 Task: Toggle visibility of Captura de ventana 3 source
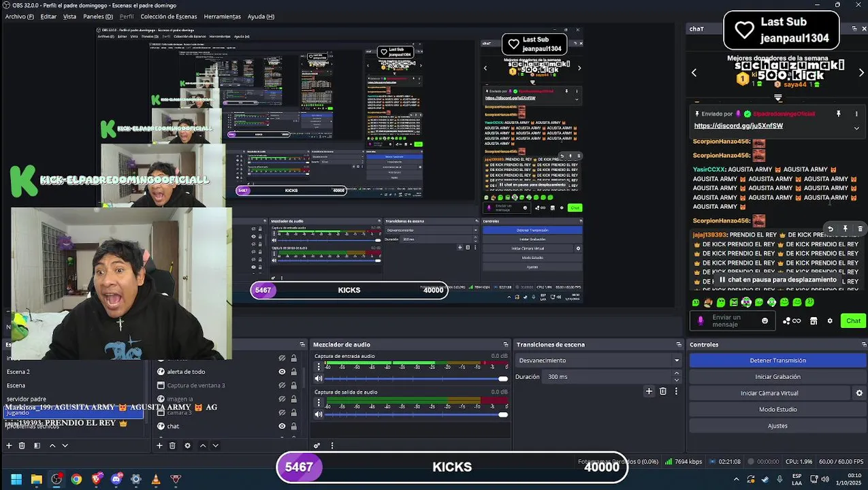pos(282,385)
